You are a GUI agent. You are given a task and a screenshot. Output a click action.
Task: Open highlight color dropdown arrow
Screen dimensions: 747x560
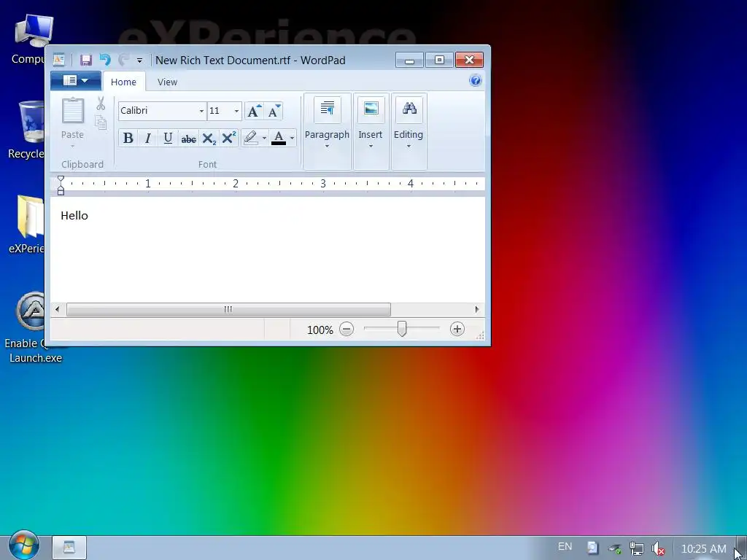click(x=264, y=138)
